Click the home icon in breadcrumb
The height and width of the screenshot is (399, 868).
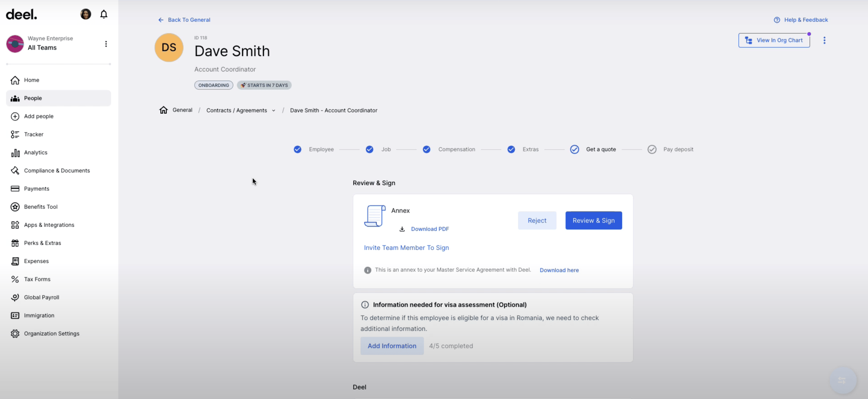pos(163,110)
